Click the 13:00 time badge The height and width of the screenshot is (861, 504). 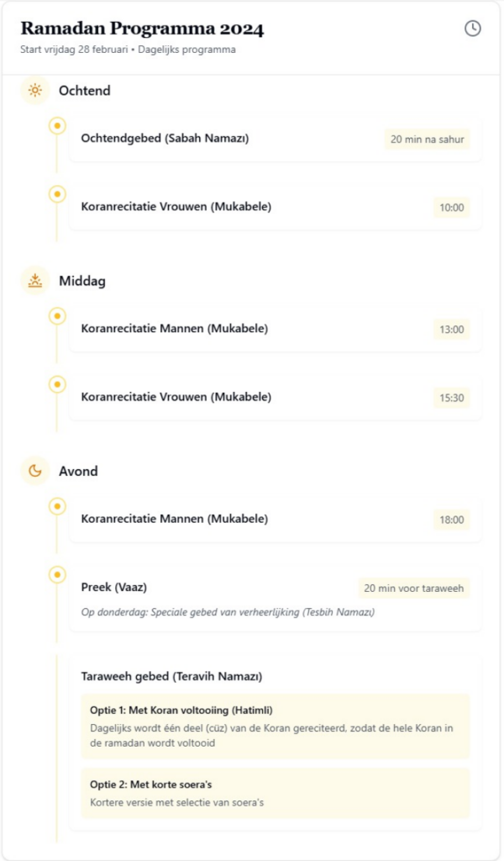pos(451,330)
